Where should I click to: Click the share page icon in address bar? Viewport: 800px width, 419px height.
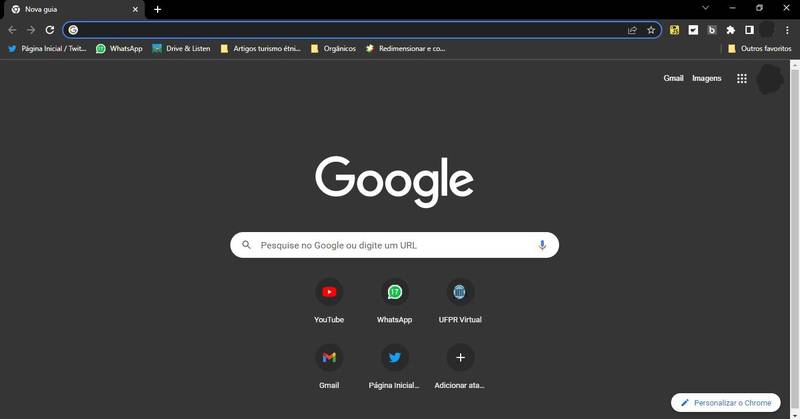632,30
